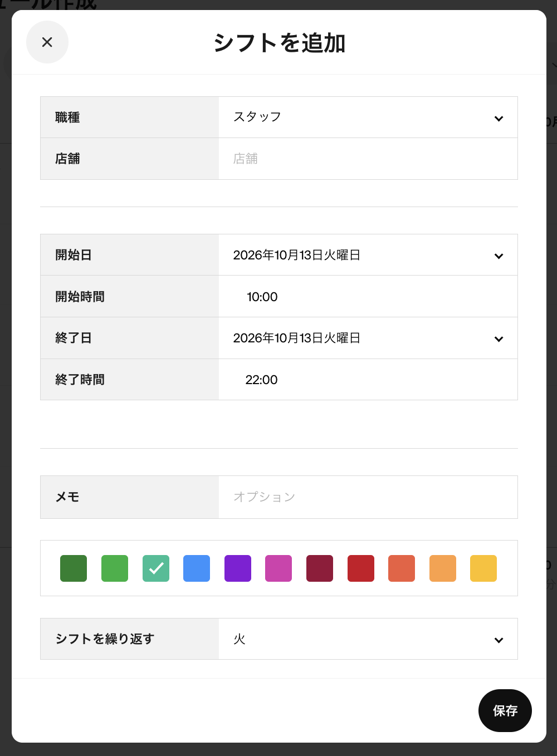557x756 pixels.
Task: Close the シフトを追加 dialog with X
Action: pos(47,42)
